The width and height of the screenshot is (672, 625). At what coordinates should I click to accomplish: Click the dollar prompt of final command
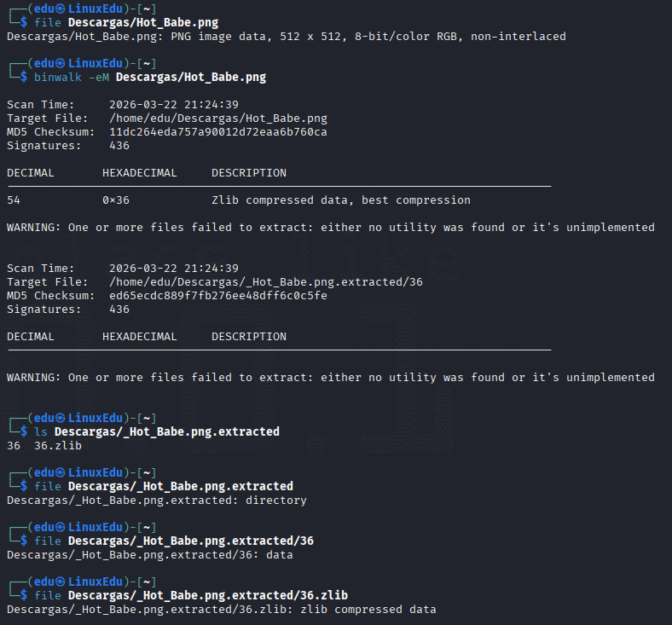pyautogui.click(x=24, y=595)
